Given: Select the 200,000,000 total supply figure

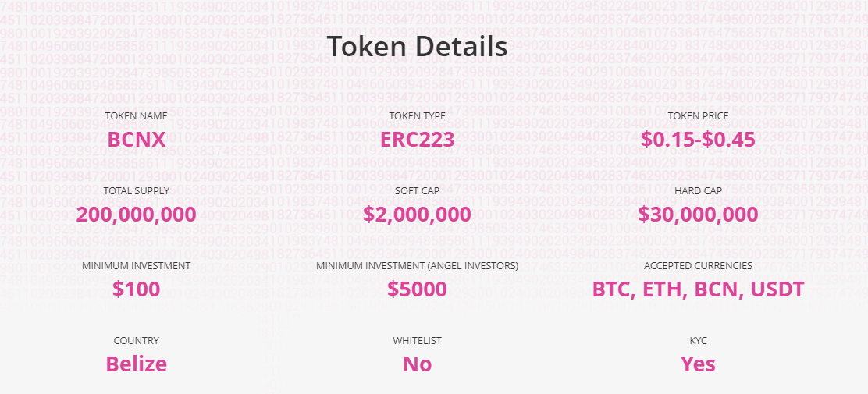Looking at the screenshot, I should (x=136, y=214).
